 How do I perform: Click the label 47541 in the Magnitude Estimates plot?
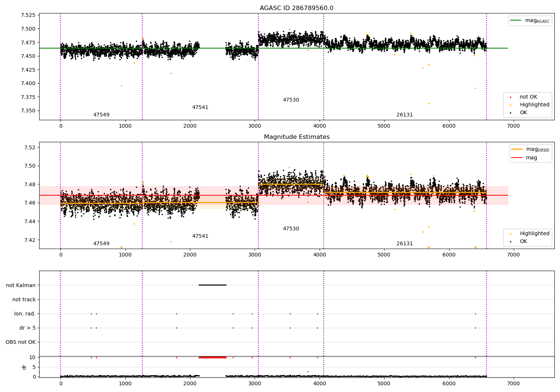click(x=200, y=236)
